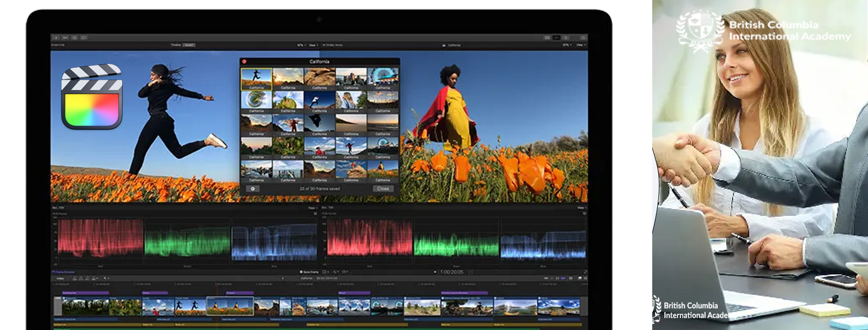Open left viewer View dropdown

pyautogui.click(x=313, y=45)
